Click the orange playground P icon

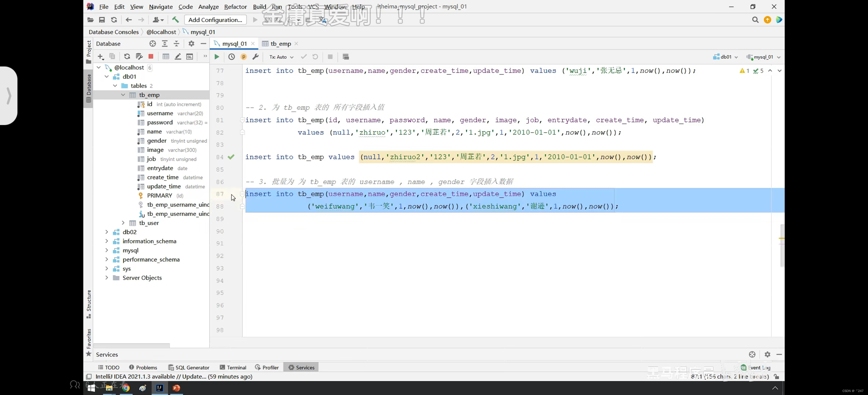pyautogui.click(x=244, y=57)
